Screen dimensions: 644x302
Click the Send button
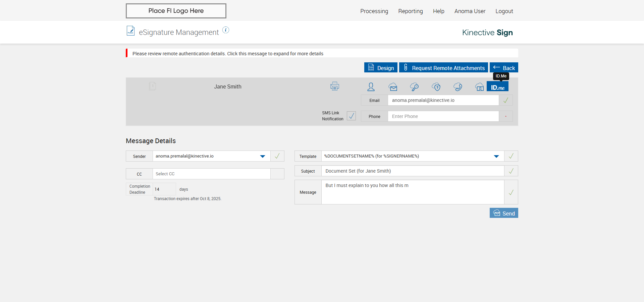point(504,213)
